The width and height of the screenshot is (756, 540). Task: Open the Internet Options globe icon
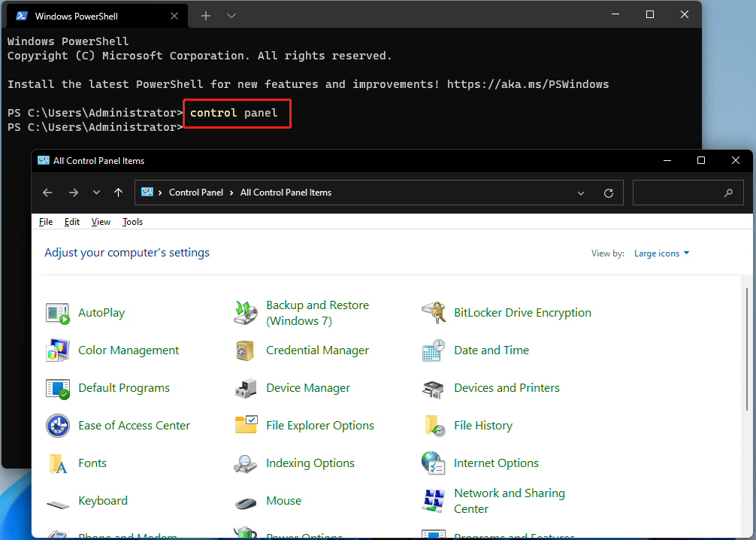point(434,463)
